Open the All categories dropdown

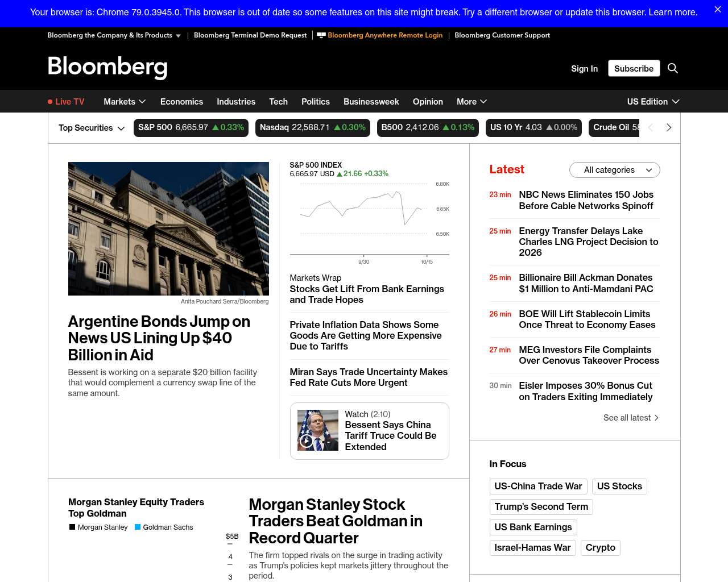click(x=614, y=170)
